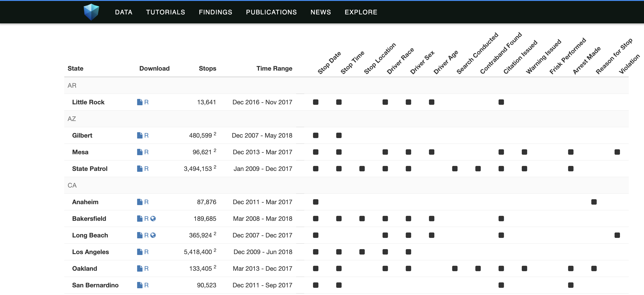Select the Mesa city name

click(x=80, y=152)
